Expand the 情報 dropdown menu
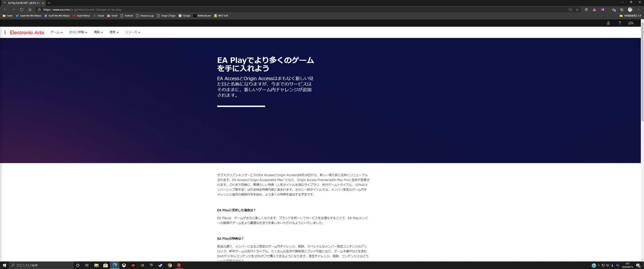Viewport: 644px width, 269px height. tap(98, 32)
